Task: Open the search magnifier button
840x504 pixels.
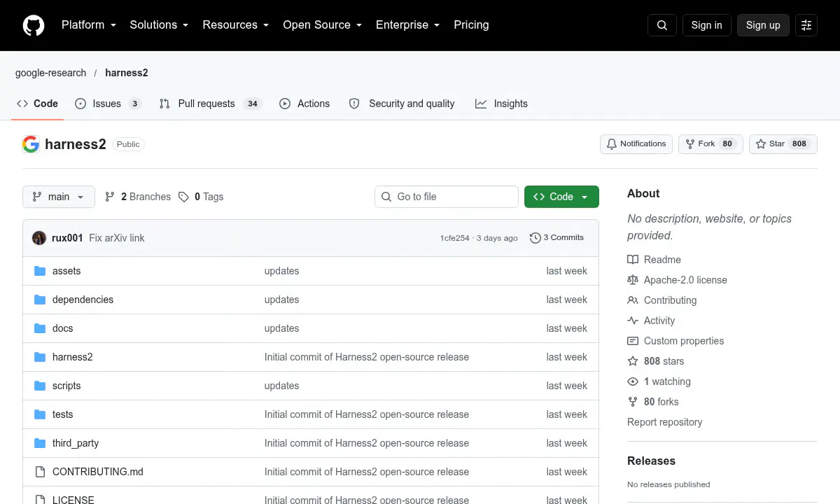Action: click(x=662, y=25)
